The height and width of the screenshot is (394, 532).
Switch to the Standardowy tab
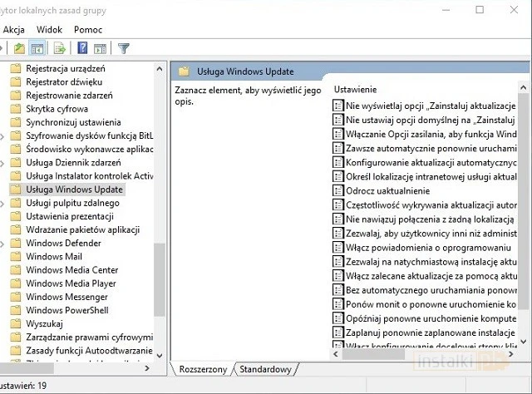[265, 369]
